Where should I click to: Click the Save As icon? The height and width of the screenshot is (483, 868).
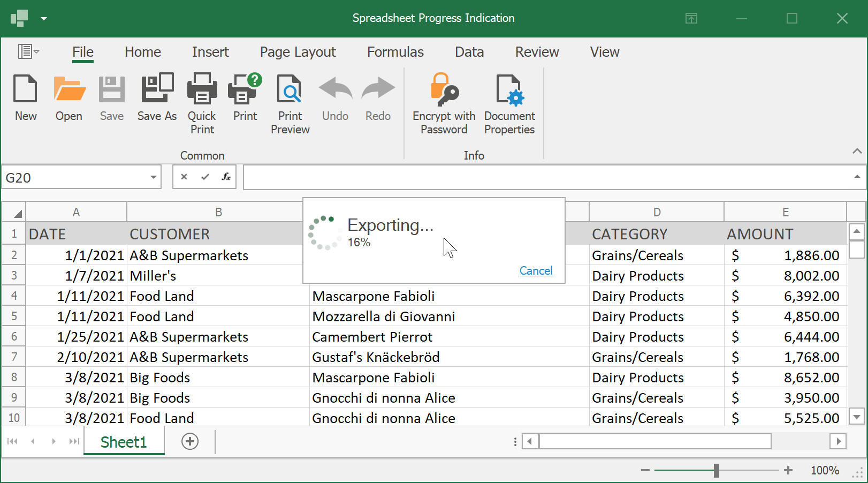157,89
